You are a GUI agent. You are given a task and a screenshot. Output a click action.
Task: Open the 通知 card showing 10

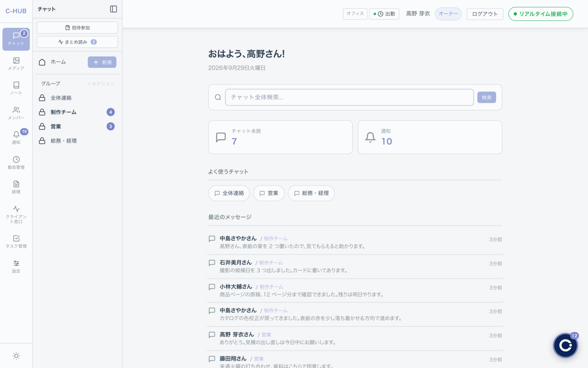pyautogui.click(x=430, y=137)
